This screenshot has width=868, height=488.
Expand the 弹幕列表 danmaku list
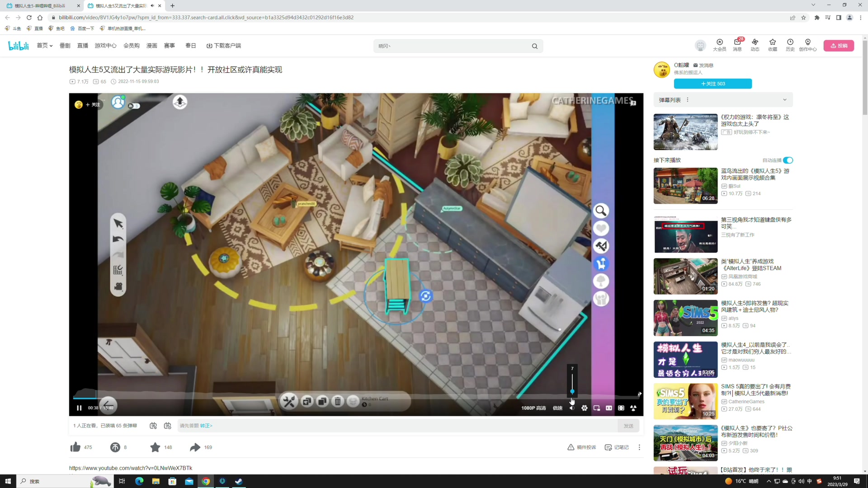785,100
